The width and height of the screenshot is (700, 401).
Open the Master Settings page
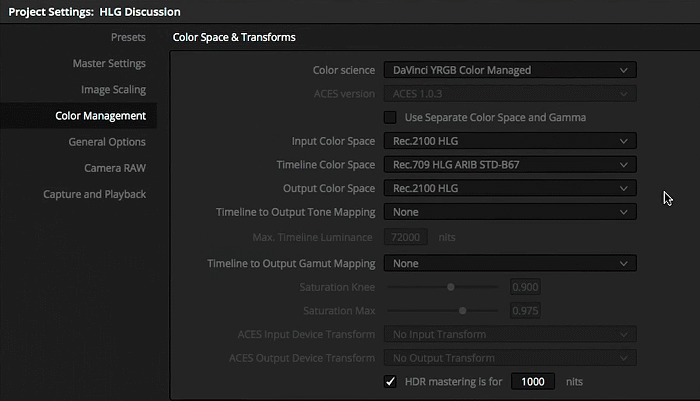[109, 63]
